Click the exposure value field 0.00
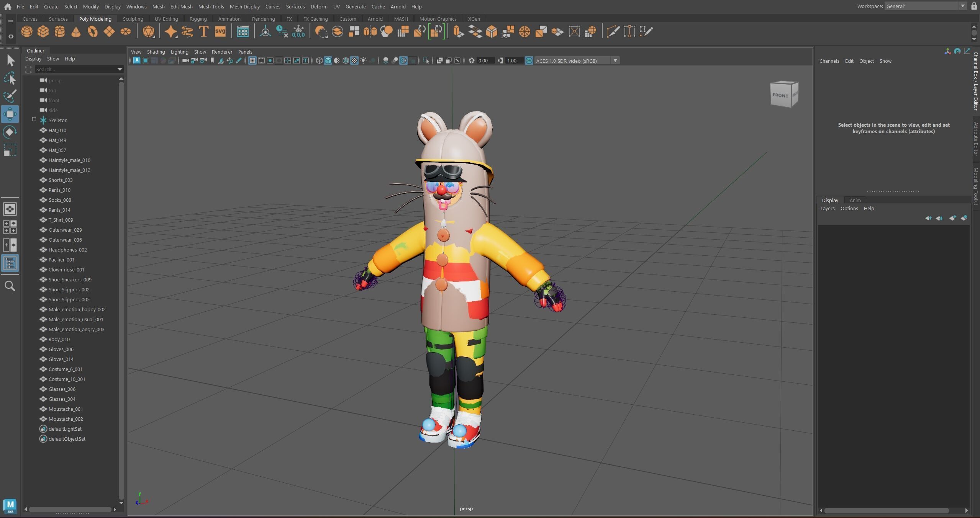This screenshot has height=518, width=980. [486, 60]
